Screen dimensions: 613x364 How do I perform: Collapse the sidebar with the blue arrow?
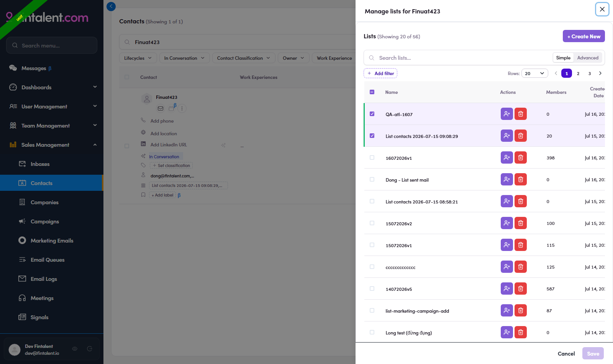[x=111, y=6]
